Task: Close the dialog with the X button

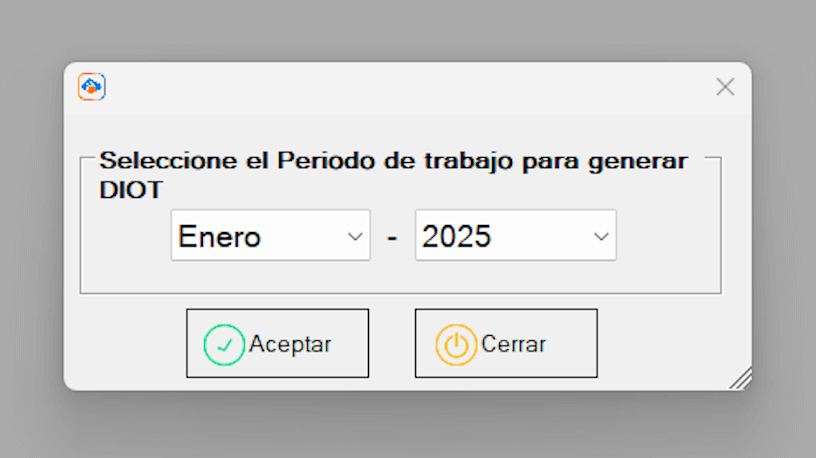Action: coord(725,87)
